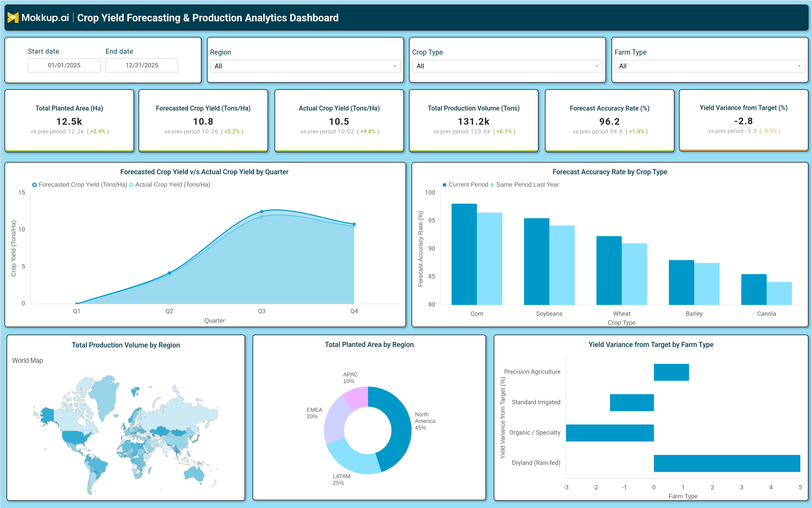812x508 pixels.
Task: Click the Corn current period bar
Action: pos(464,254)
